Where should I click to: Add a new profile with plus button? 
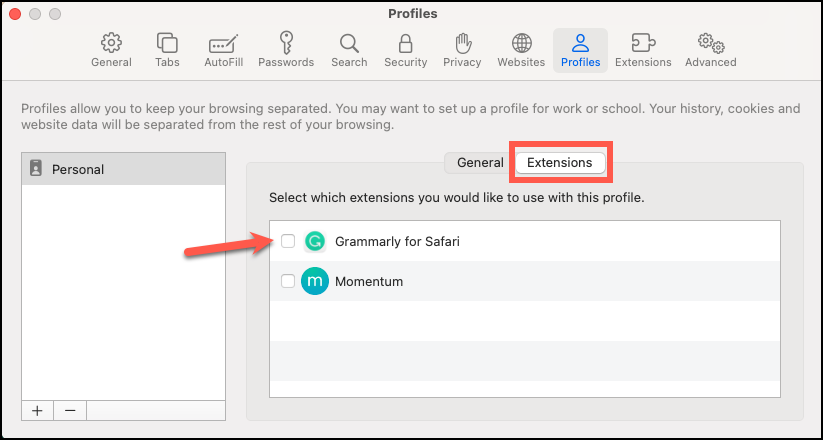click(37, 410)
